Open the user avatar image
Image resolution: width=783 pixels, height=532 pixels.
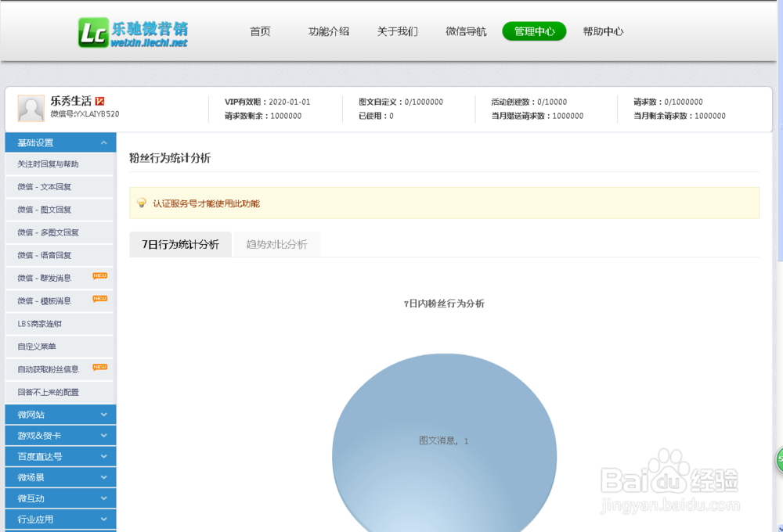pyautogui.click(x=31, y=108)
